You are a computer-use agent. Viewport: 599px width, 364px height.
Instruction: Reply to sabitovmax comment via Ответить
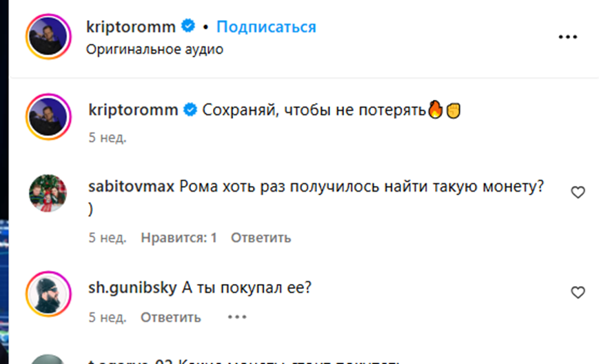tap(261, 238)
